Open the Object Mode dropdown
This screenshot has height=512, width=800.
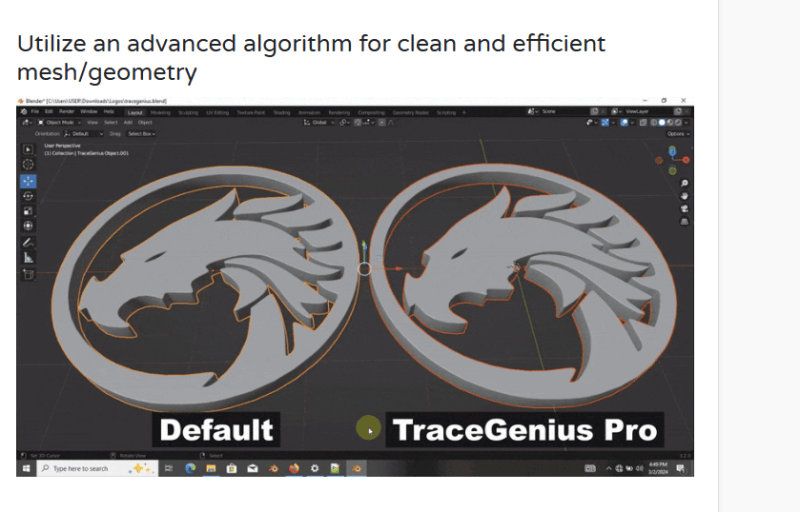(60, 122)
